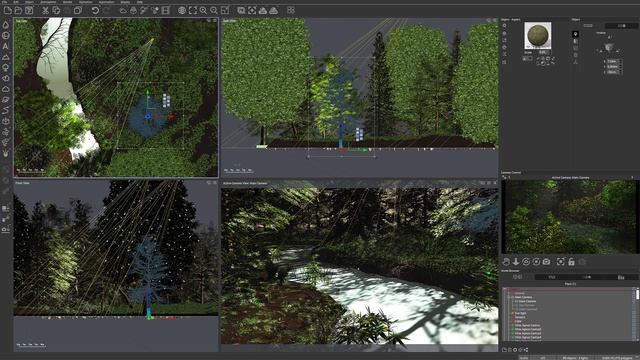Screen dimensions: 640x360
Task: Click the frame selection brackets icon
Action: pos(193,11)
